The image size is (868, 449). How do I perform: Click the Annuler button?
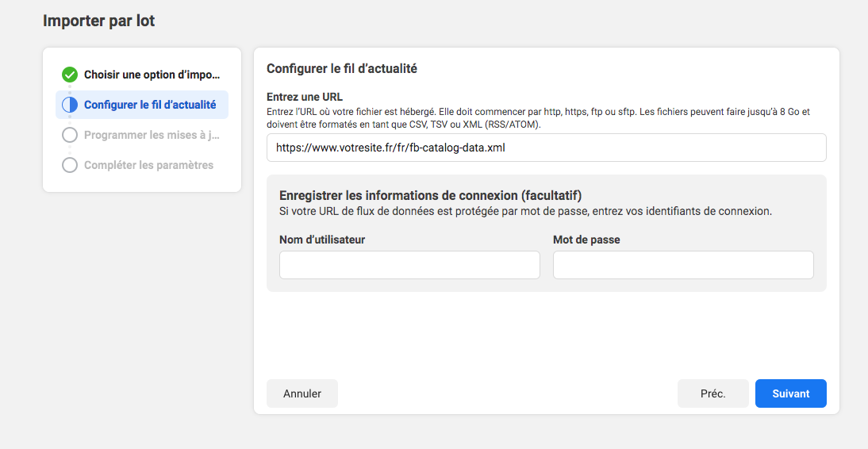(x=302, y=393)
